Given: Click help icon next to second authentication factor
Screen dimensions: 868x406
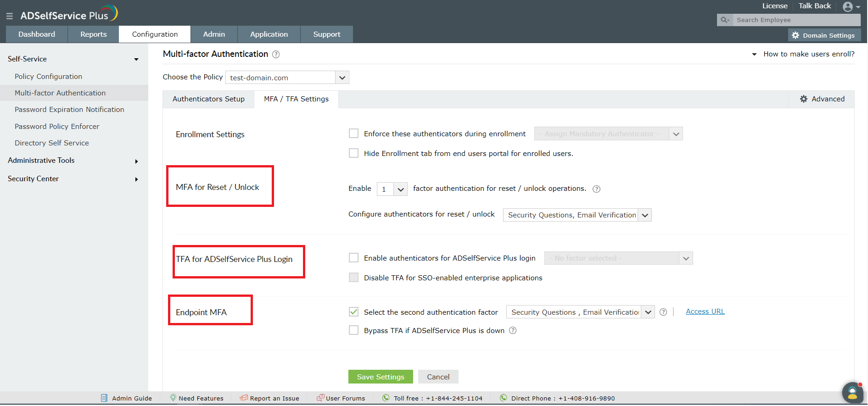Looking at the screenshot, I should point(663,312).
